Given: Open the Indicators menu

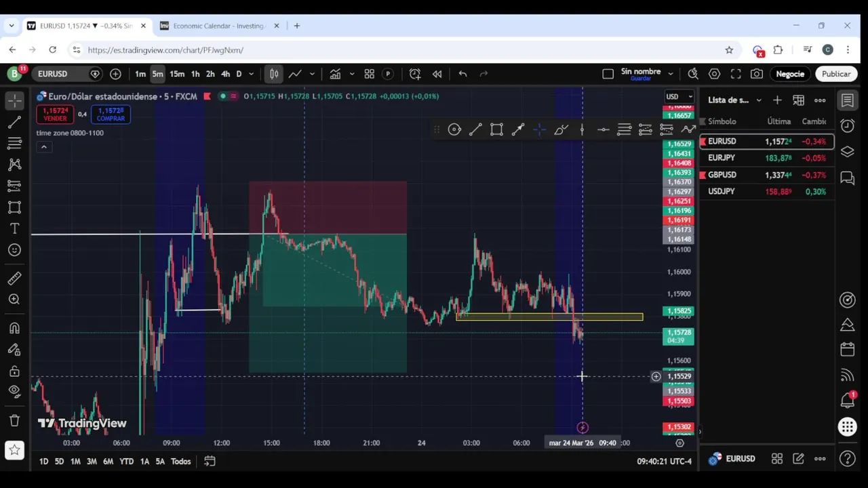Looking at the screenshot, I should pyautogui.click(x=335, y=74).
